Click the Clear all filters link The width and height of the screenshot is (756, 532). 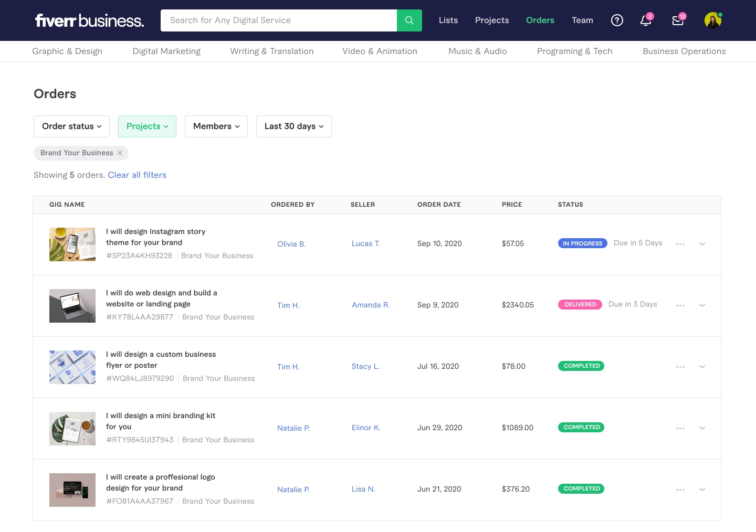click(137, 175)
